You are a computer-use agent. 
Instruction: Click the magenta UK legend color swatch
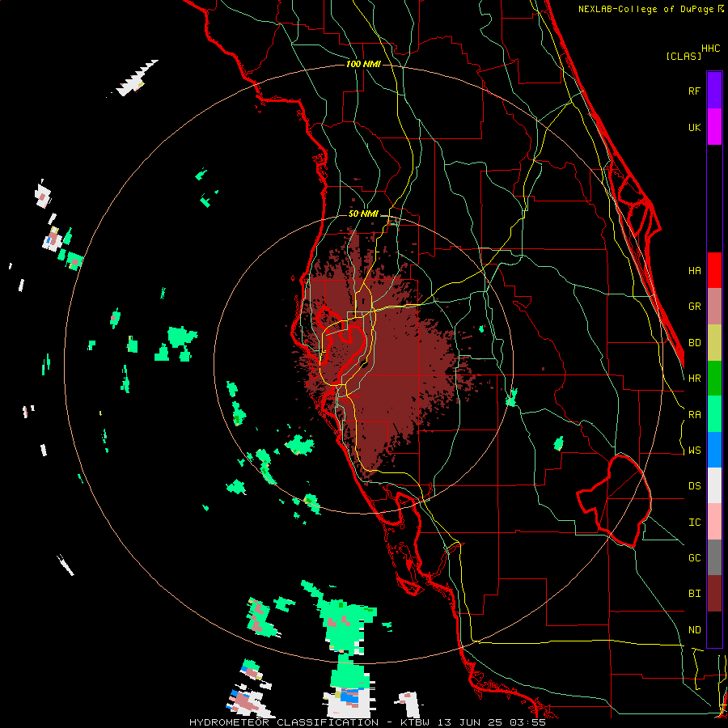[x=714, y=127]
